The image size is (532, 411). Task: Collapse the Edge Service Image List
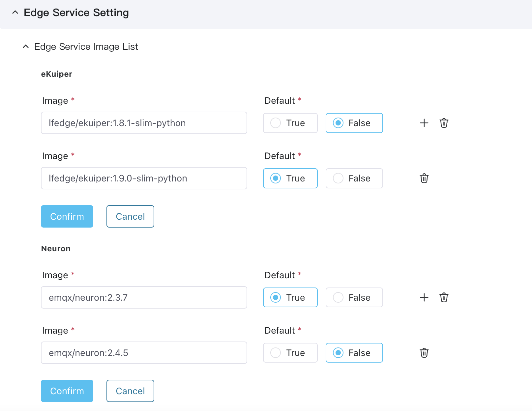[26, 47]
